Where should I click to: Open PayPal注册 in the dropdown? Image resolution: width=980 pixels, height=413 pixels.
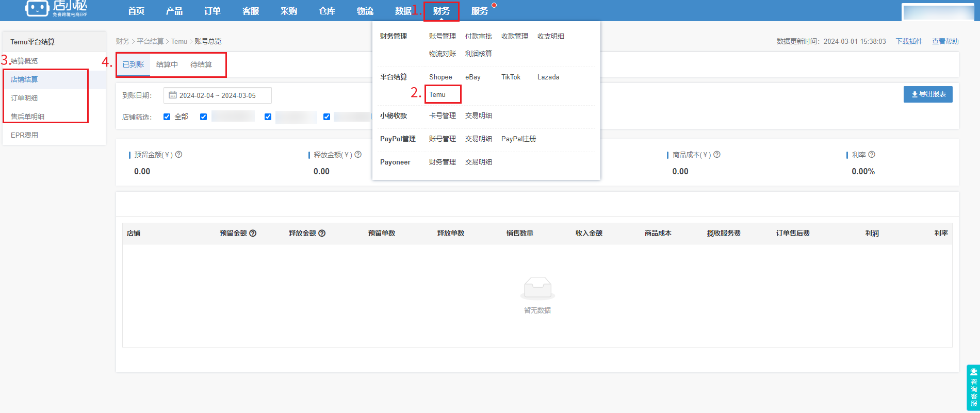click(519, 139)
